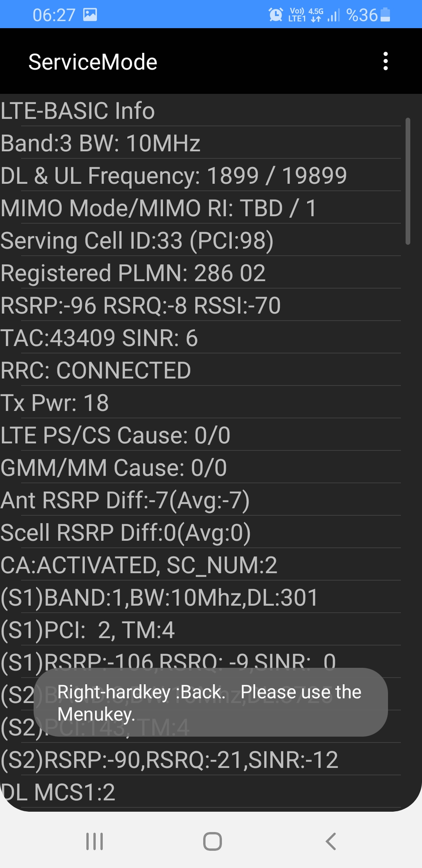
Task: Tap the Registered PLMN: 286 02 entry
Action: click(200, 273)
